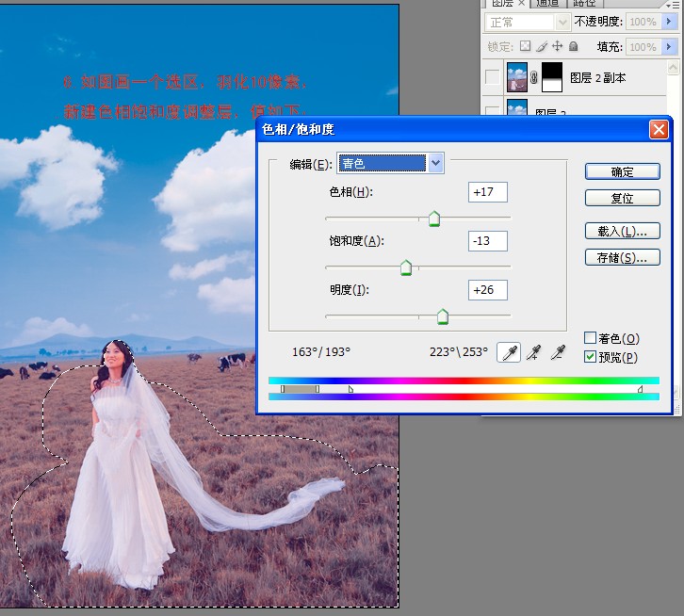Select the eyedropper tool in Hue/Saturation dialog

click(x=509, y=352)
